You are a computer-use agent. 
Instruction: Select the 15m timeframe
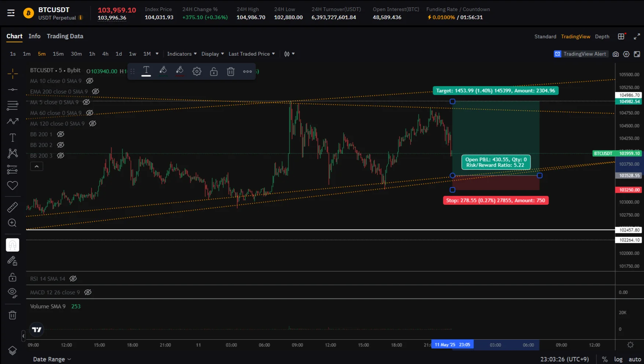pyautogui.click(x=58, y=54)
